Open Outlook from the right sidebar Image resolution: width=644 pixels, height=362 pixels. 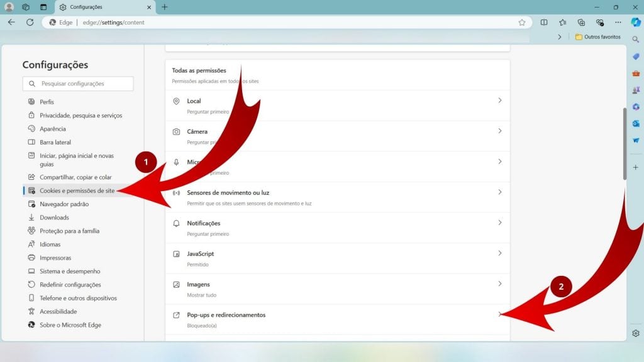pos(636,123)
